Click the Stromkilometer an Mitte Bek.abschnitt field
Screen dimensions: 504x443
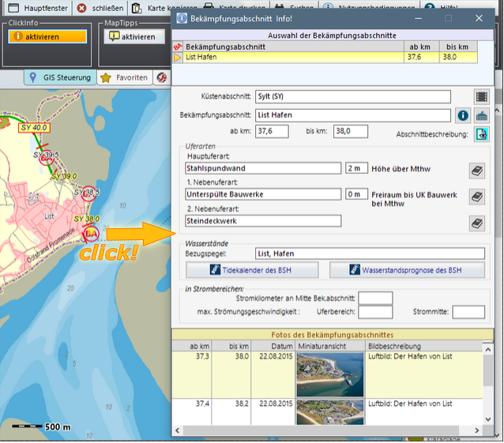tap(375, 298)
